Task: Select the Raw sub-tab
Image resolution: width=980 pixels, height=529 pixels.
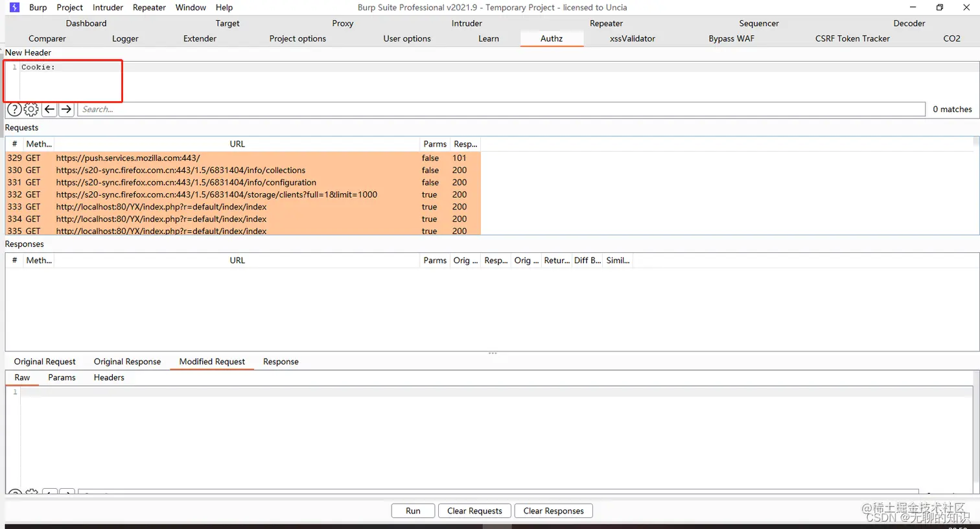Action: pyautogui.click(x=22, y=377)
